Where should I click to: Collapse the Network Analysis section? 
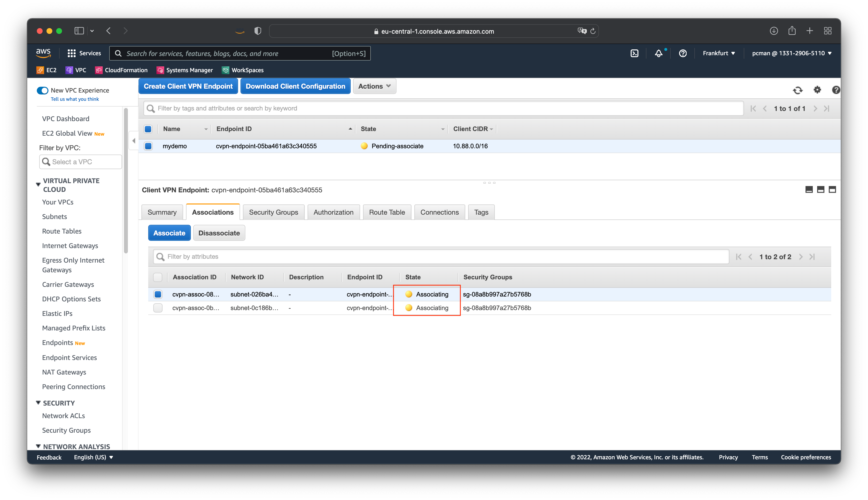[x=38, y=446]
